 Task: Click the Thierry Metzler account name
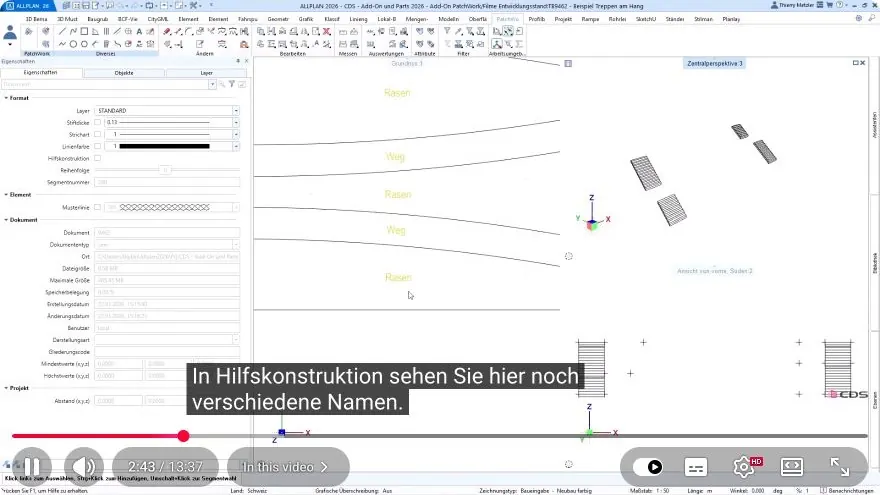(x=795, y=5)
